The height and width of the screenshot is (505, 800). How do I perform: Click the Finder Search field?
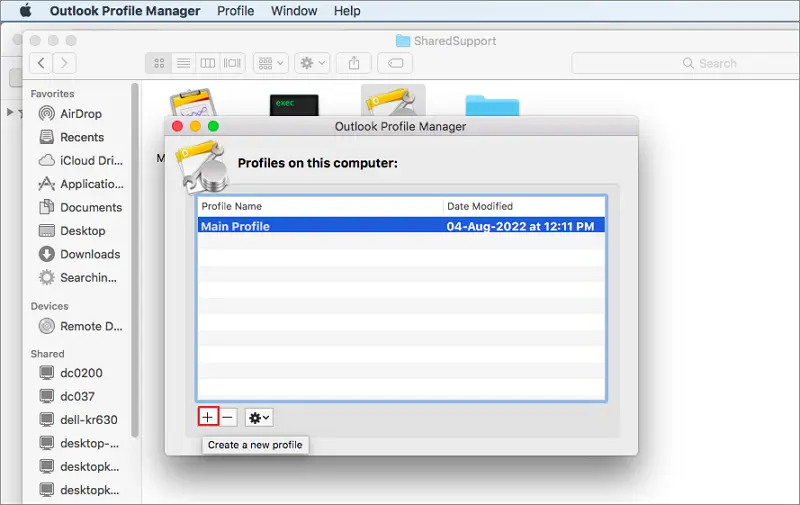click(x=685, y=63)
